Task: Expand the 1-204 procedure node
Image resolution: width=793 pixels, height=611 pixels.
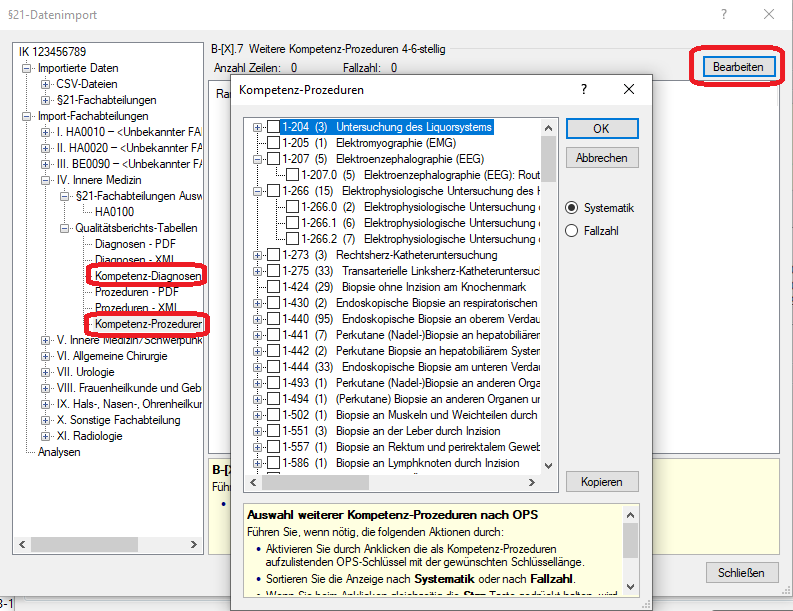Action: click(257, 127)
